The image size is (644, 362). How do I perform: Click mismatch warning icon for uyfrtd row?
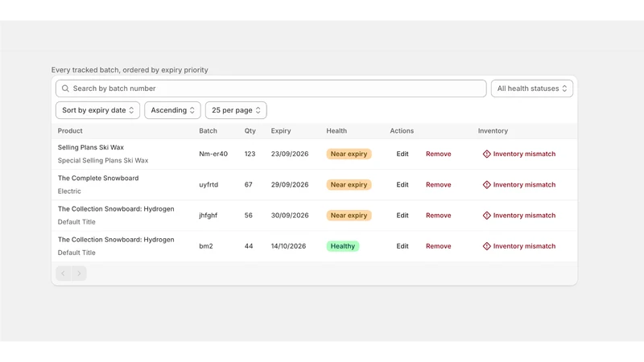tap(487, 185)
